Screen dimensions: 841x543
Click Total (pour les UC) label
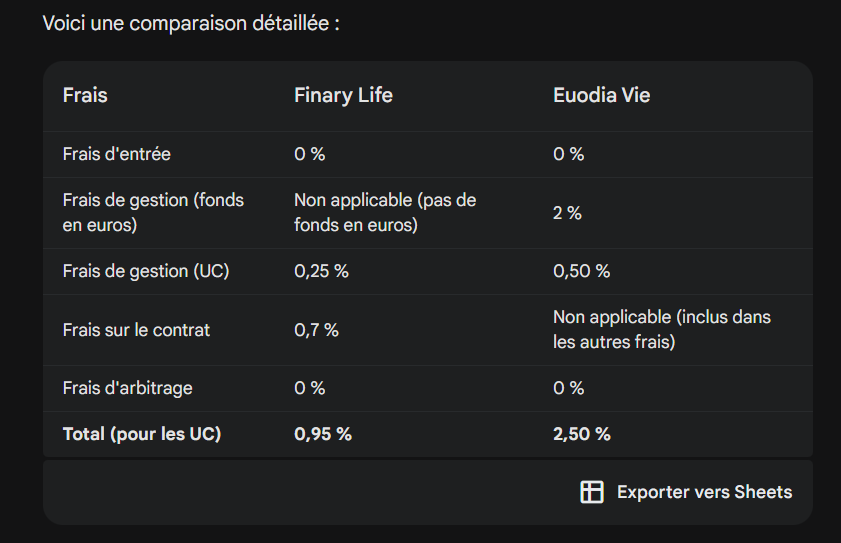pyautogui.click(x=142, y=434)
